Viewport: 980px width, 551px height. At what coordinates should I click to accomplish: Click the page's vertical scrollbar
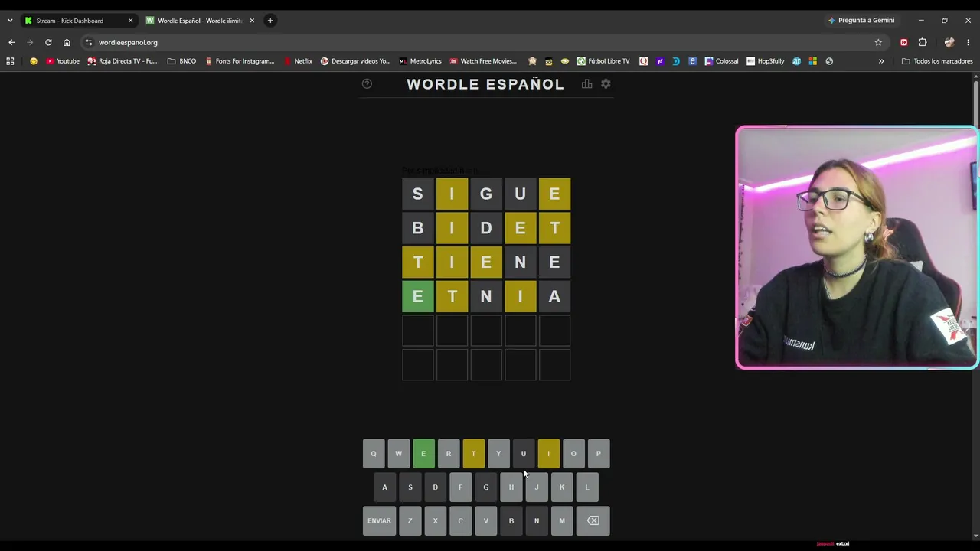coord(975,306)
